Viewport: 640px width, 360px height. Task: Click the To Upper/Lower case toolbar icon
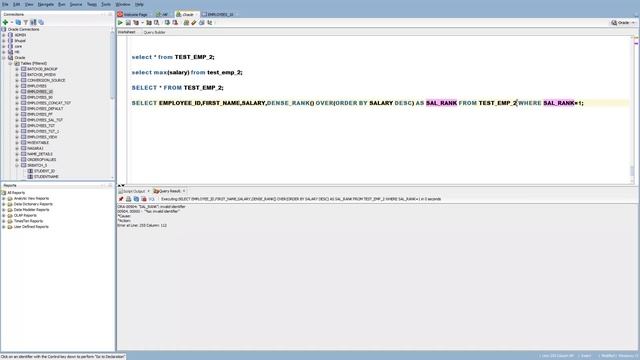[x=210, y=23]
